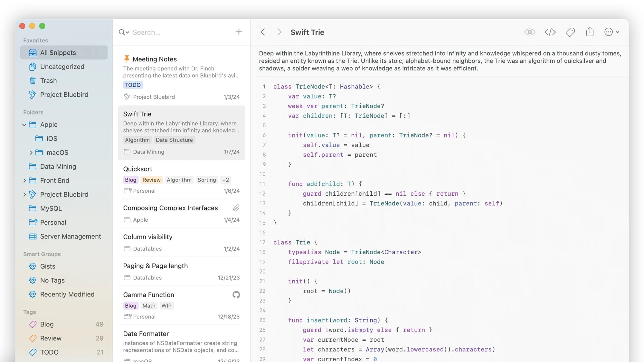Open the Quicksort snippet
The width and height of the screenshot is (644, 362).
(137, 168)
